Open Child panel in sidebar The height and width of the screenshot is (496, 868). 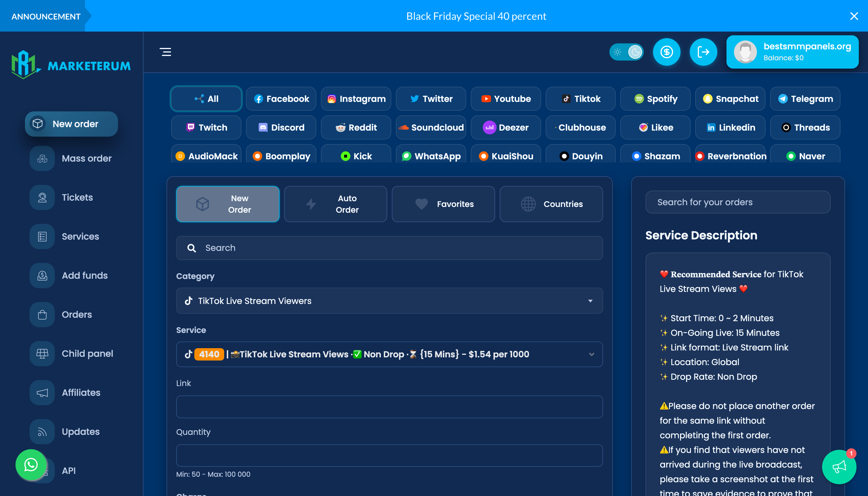[x=87, y=353]
